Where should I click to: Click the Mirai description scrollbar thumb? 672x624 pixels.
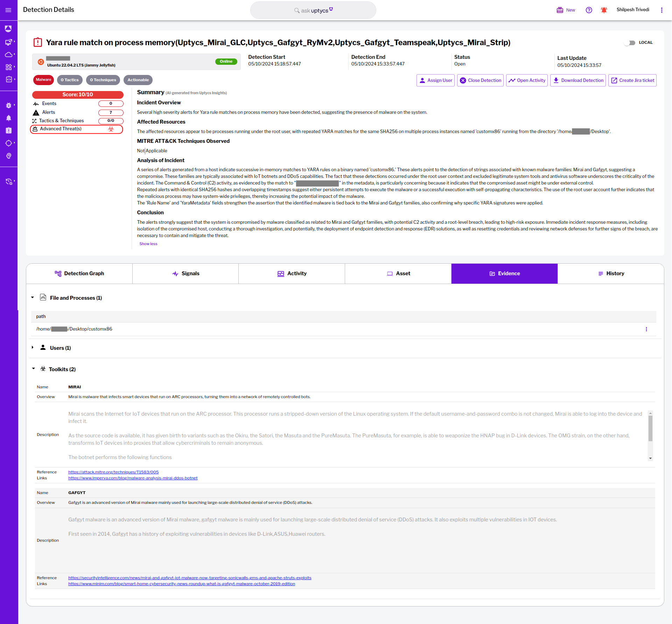(650, 428)
